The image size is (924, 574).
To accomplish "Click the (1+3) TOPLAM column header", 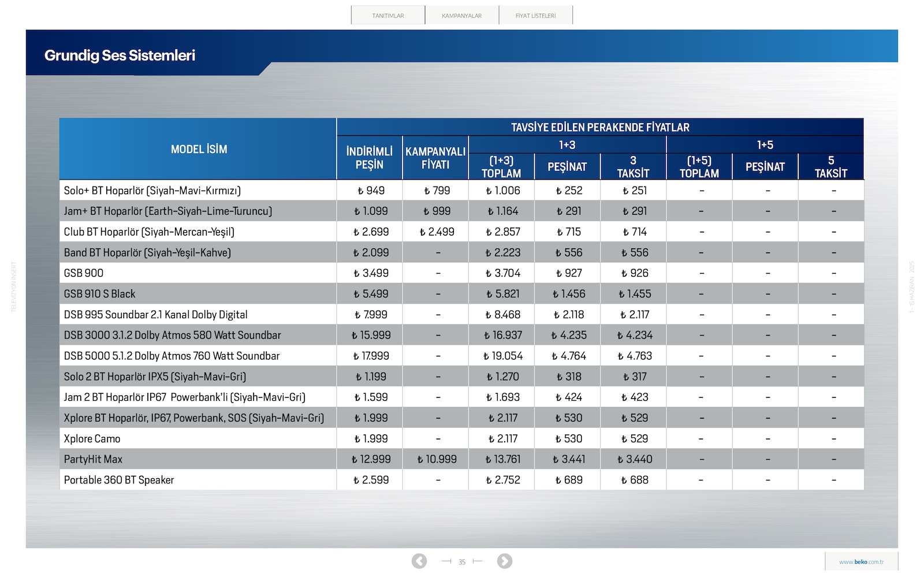I will point(501,166).
